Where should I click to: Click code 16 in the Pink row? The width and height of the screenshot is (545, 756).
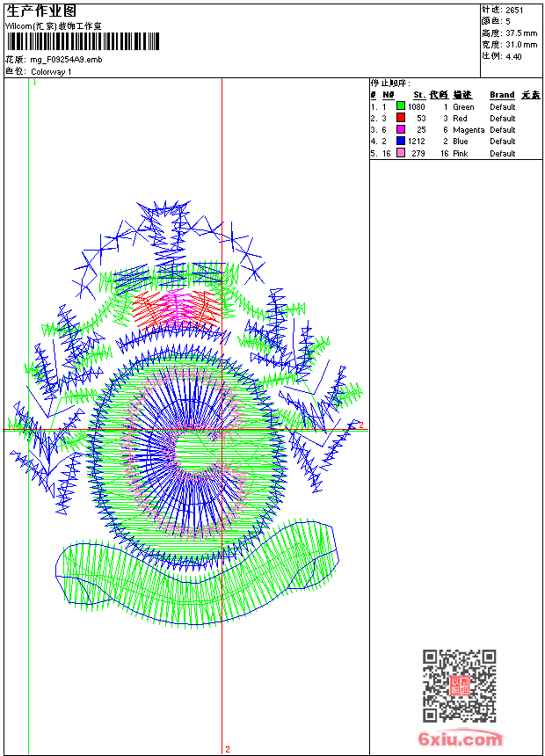444,153
